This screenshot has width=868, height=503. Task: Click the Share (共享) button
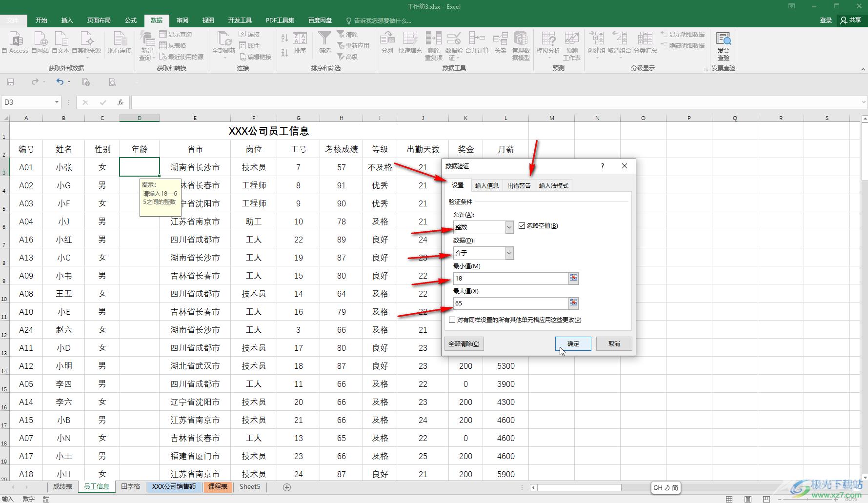pos(850,20)
